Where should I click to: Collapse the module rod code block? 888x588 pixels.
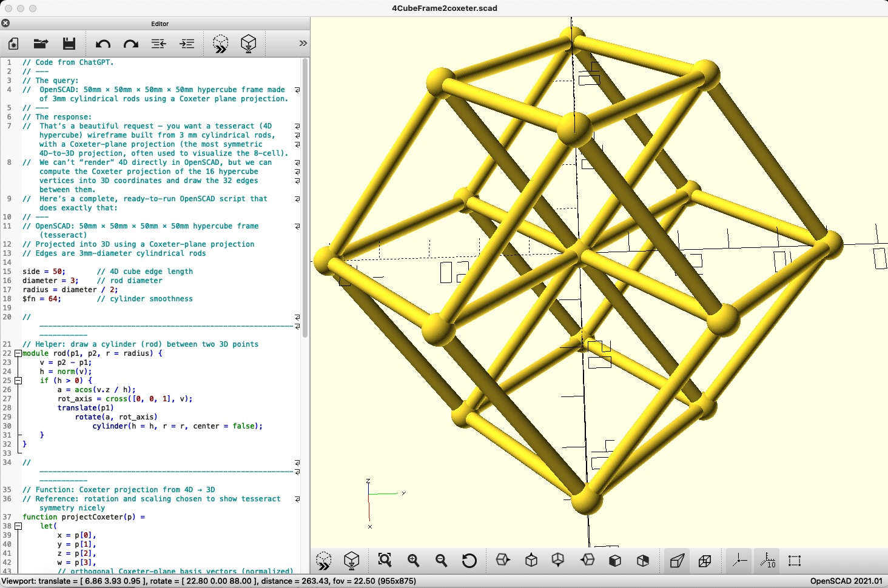18,353
